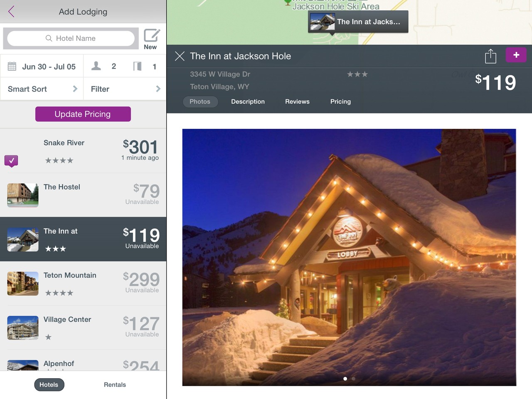Screen dimensions: 532x399
Task: Close The Inn at Jackson Hole details
Action: (x=180, y=56)
